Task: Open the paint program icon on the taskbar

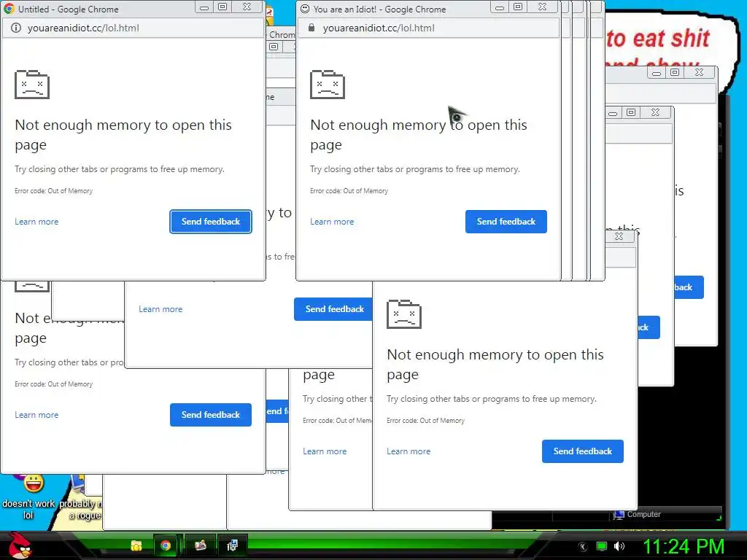Action: (x=200, y=545)
